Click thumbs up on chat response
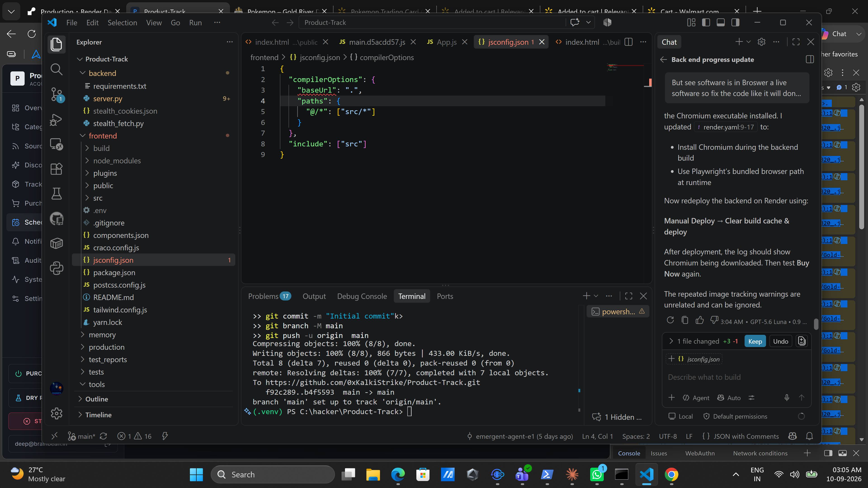Viewport: 868px width, 488px height. (700, 320)
